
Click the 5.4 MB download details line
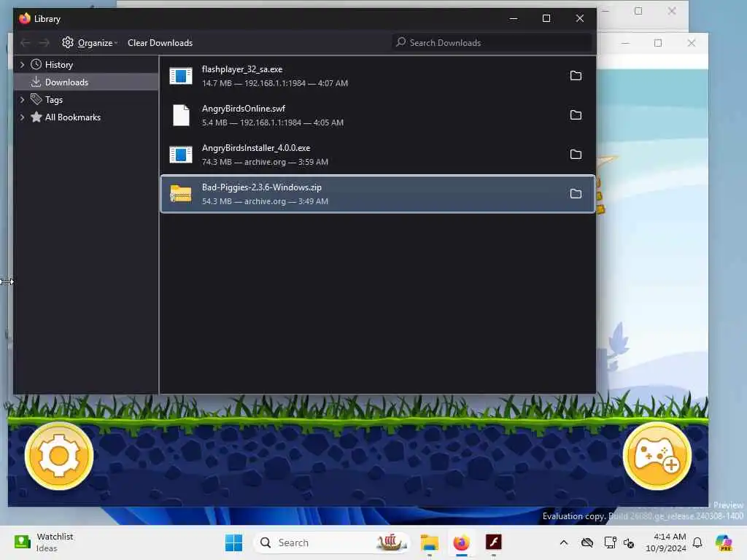tap(273, 122)
